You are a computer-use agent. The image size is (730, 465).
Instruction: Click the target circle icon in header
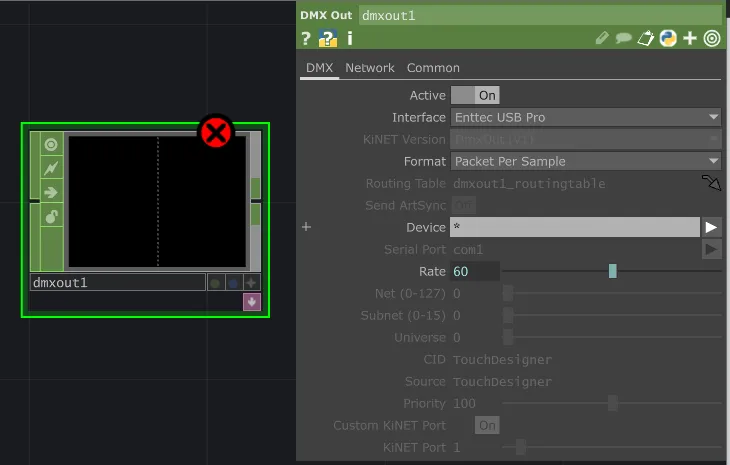pos(712,38)
